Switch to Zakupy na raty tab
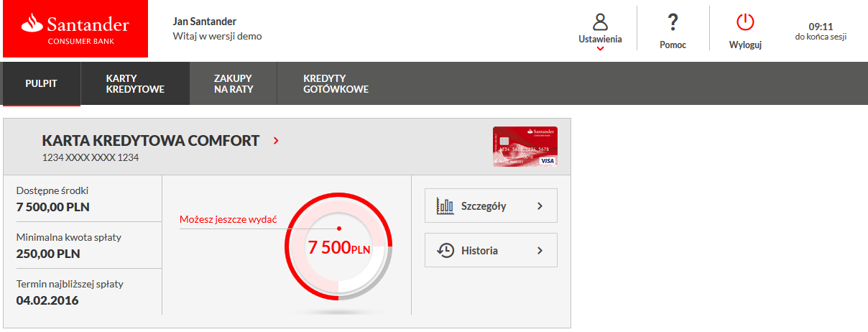Image resolution: width=868 pixels, height=332 pixels. pos(234,83)
